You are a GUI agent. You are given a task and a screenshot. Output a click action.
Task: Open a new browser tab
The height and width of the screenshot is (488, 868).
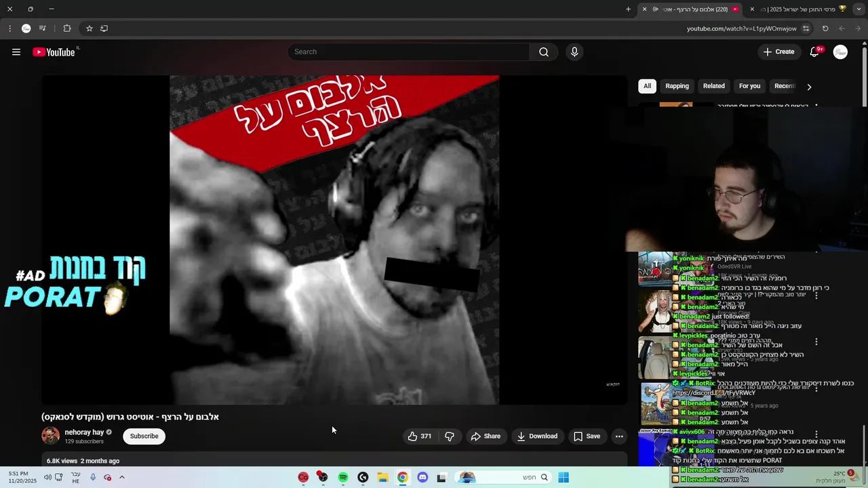pos(628,9)
